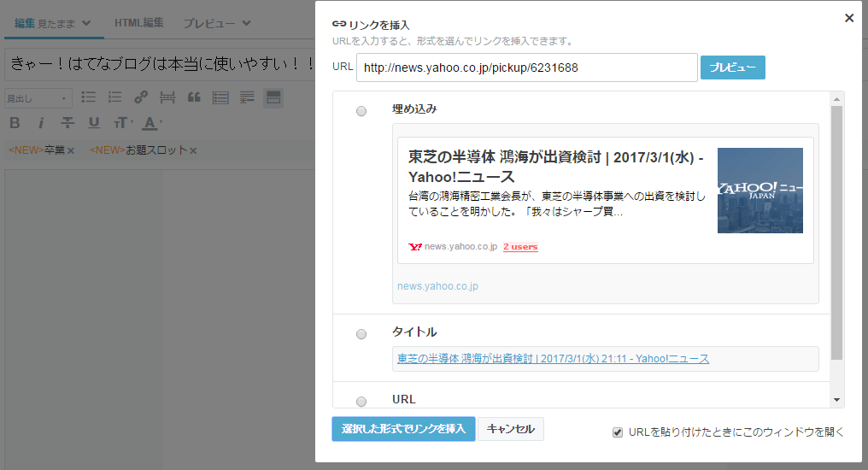The width and height of the screenshot is (868, 470).
Task: Click the キャンセル button
Action: [510, 429]
